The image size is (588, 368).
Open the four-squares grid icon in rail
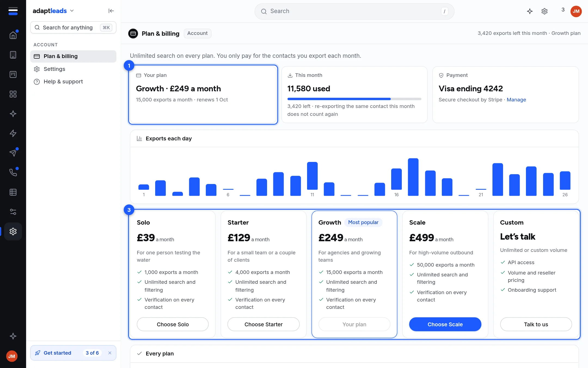click(13, 94)
